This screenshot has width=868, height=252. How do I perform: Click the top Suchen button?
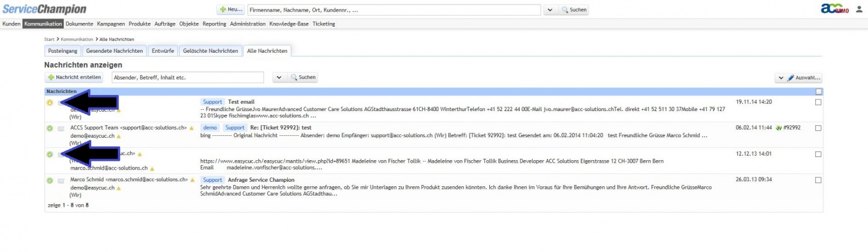[573, 10]
